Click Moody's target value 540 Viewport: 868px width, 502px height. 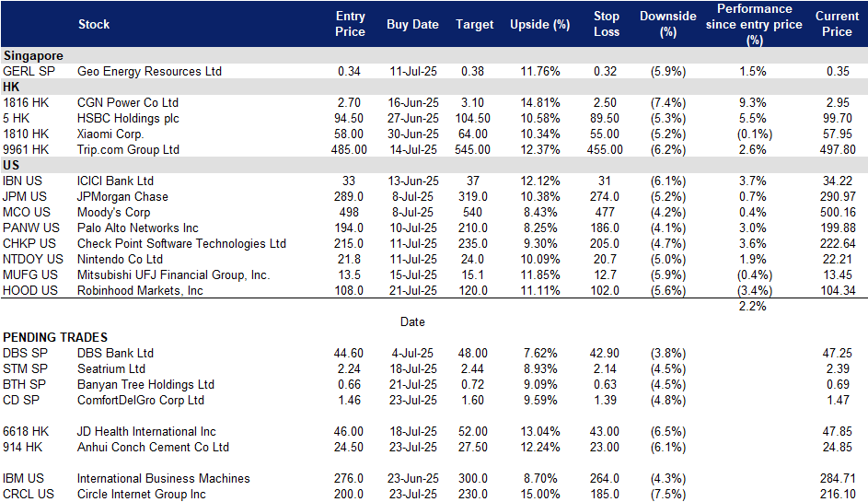point(472,212)
